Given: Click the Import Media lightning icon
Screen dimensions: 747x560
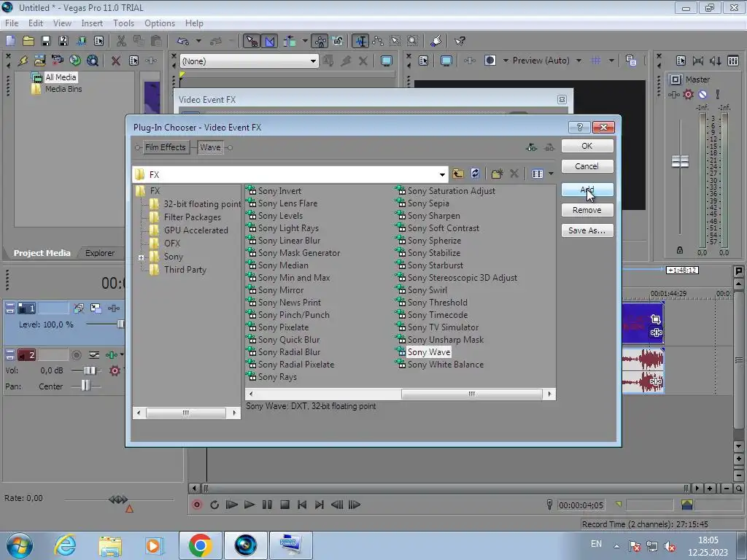Looking at the screenshot, I should pyautogui.click(x=23, y=61).
